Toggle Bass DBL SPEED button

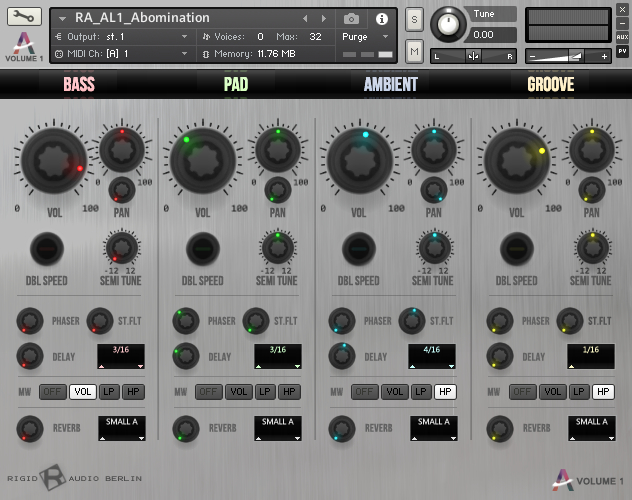(x=47, y=249)
